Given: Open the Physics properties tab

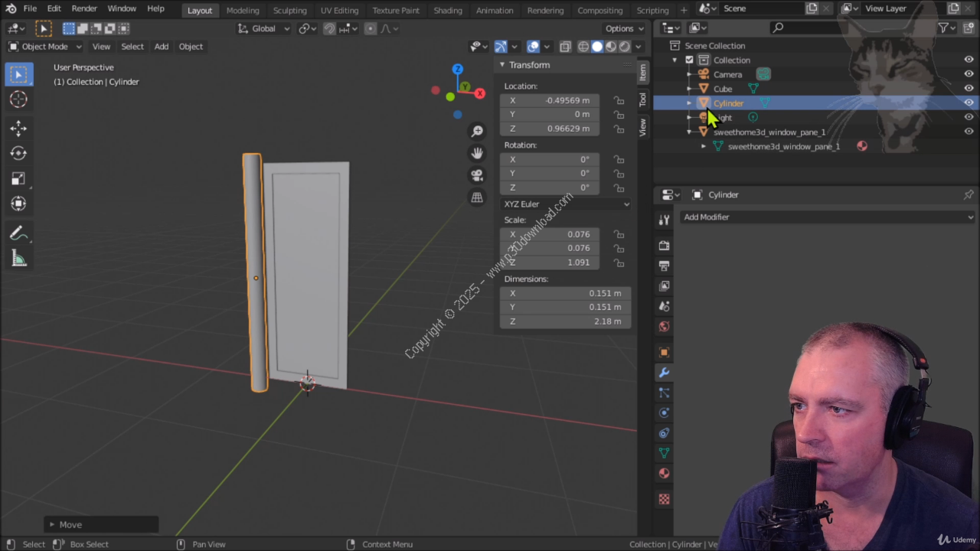Looking at the screenshot, I should [664, 412].
